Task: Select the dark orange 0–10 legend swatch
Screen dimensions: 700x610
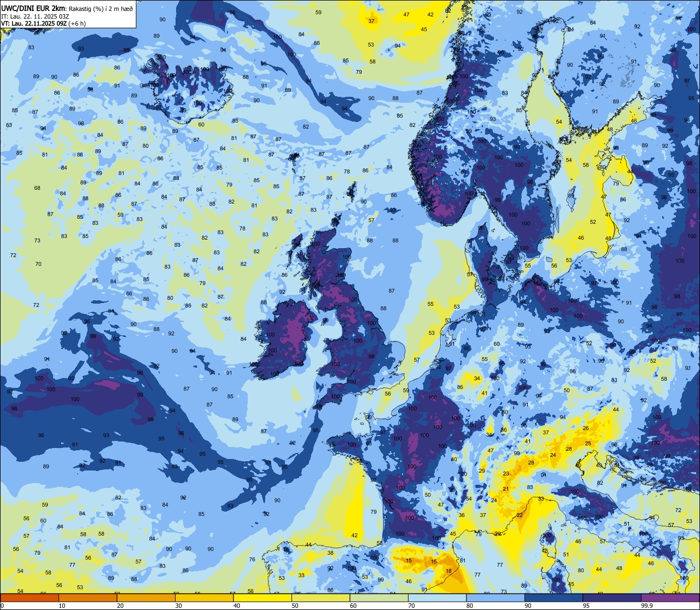Action: [30, 598]
